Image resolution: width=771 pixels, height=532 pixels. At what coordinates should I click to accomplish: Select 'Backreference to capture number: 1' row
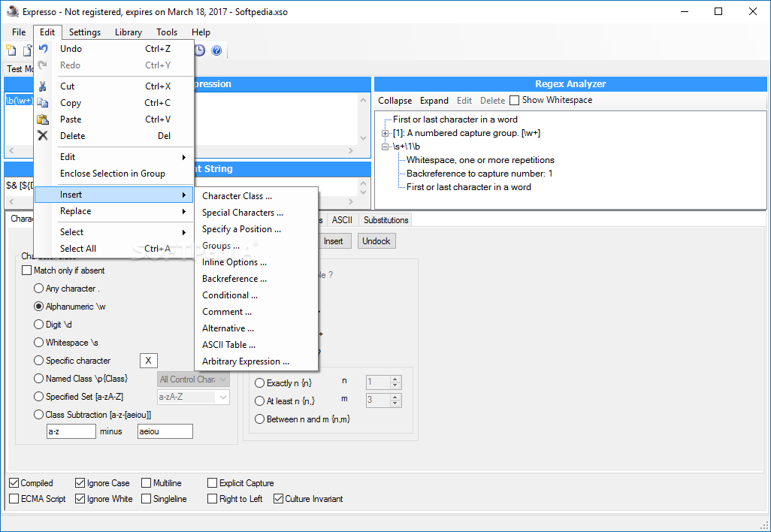(x=479, y=174)
